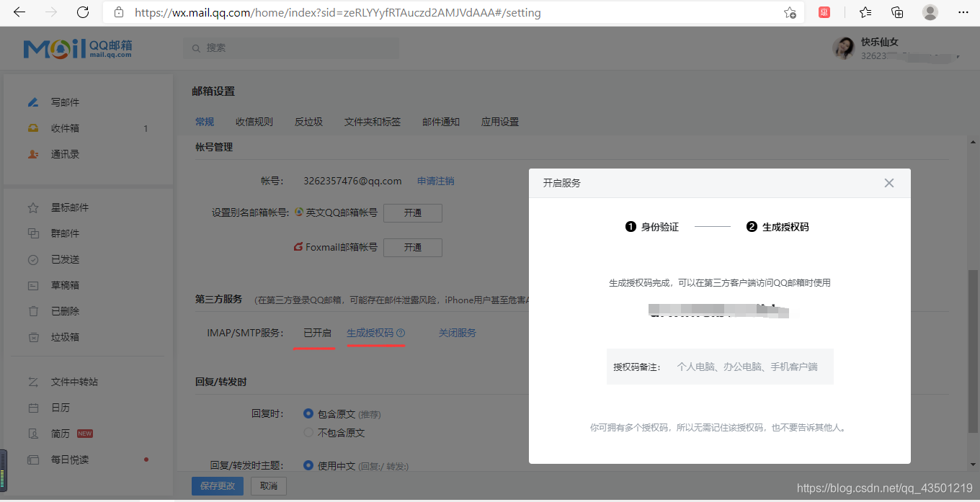Click 开通 for Foxmail邮箱帐号
This screenshot has width=980, height=502.
tap(413, 248)
